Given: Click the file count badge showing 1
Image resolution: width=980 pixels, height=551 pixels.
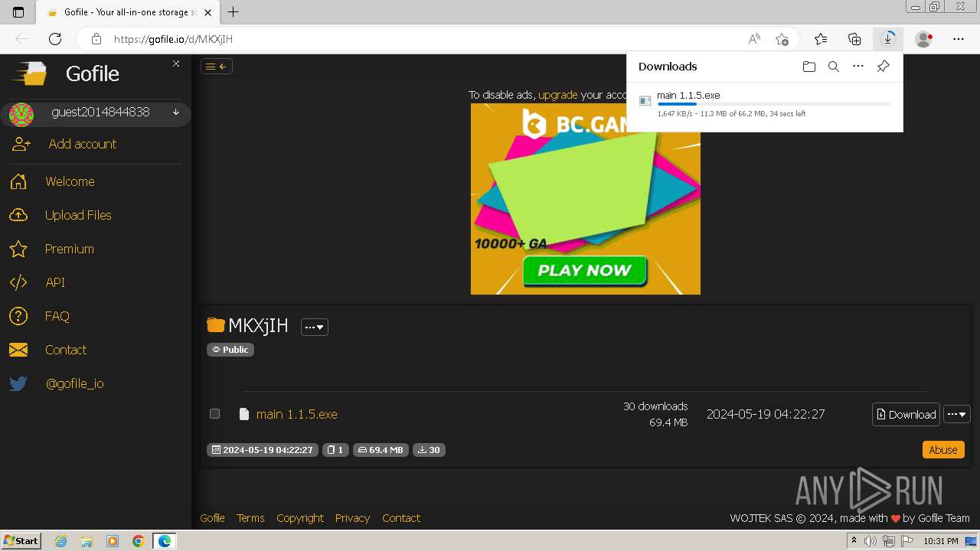Looking at the screenshot, I should tap(335, 450).
